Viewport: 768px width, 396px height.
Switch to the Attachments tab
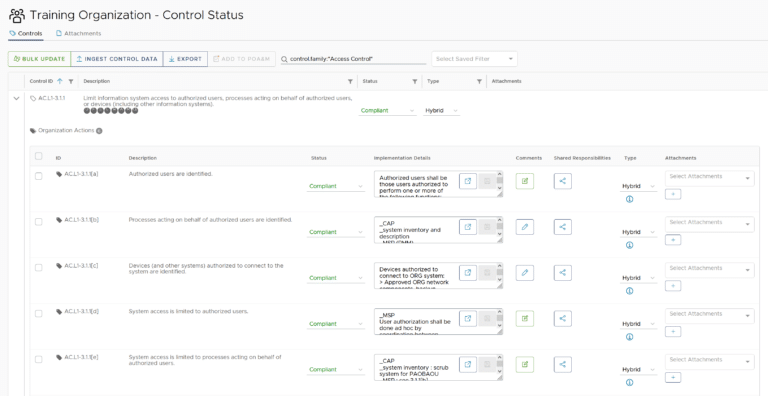coord(78,33)
